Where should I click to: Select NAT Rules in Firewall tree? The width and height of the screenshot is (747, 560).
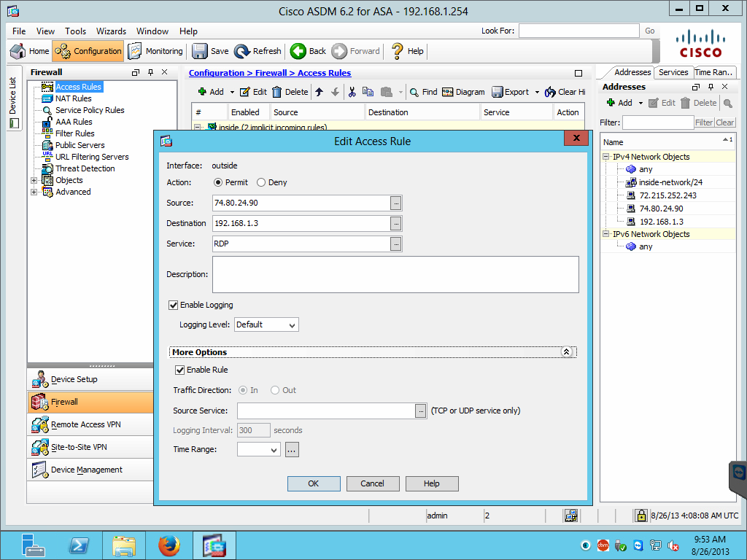pyautogui.click(x=74, y=98)
